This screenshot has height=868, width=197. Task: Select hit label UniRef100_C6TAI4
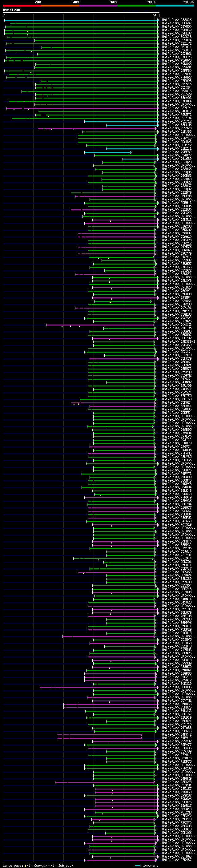177,47
